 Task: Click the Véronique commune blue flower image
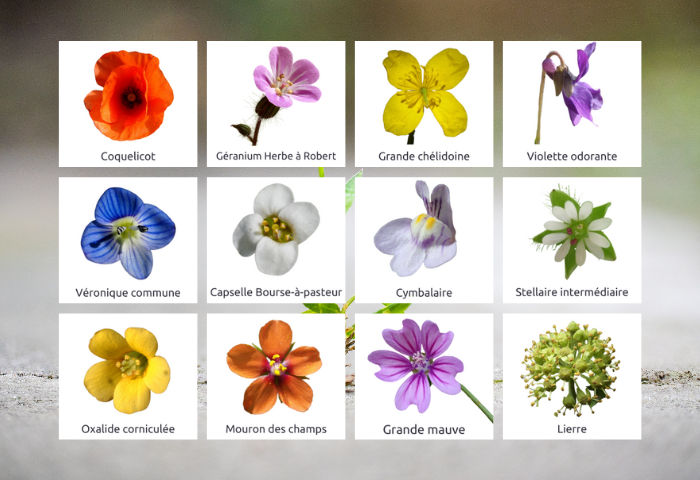(x=128, y=233)
